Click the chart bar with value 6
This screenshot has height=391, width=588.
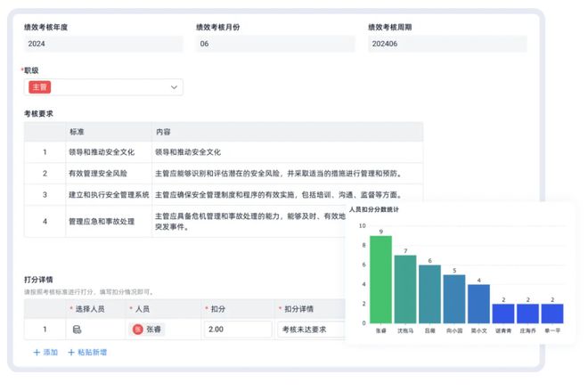(429, 294)
